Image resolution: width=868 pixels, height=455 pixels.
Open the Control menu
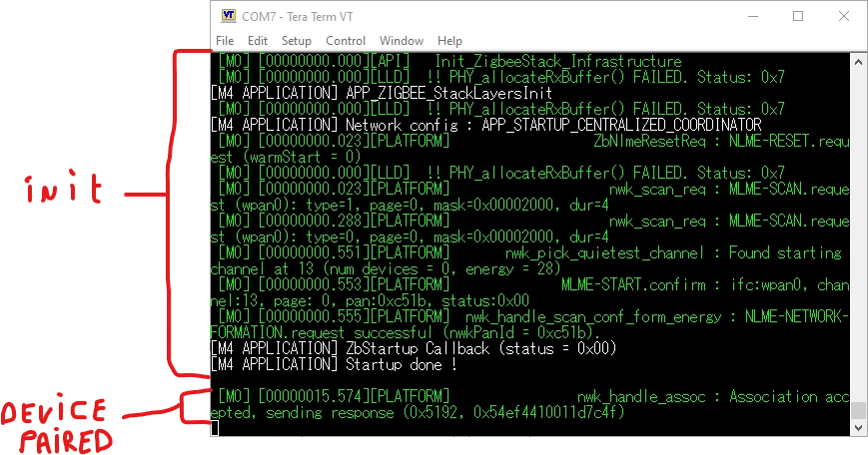point(346,41)
